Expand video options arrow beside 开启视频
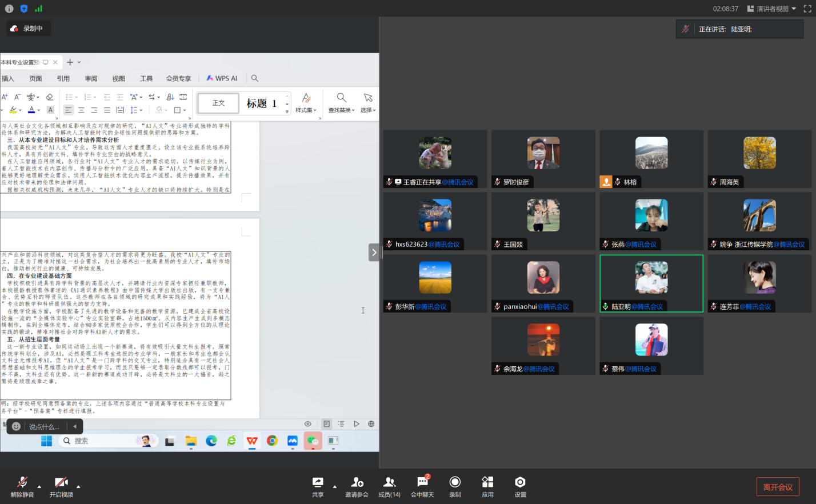 pos(78,486)
